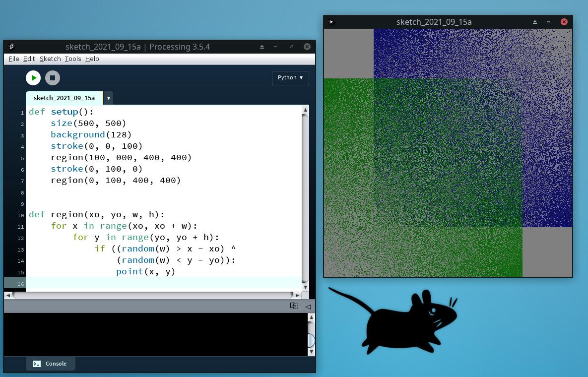588x377 pixels.
Task: Shade the Processing editor window with eject icon
Action: tap(262, 47)
